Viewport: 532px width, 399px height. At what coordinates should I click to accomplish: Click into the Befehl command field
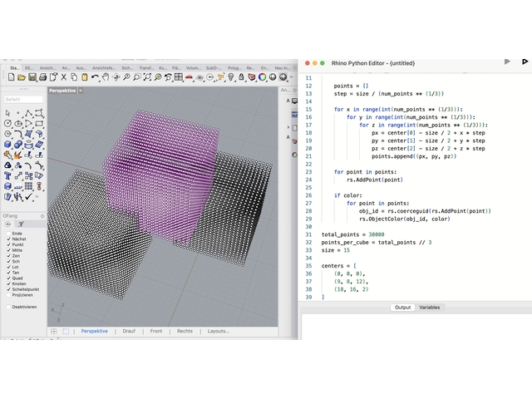pyautogui.click(x=23, y=97)
